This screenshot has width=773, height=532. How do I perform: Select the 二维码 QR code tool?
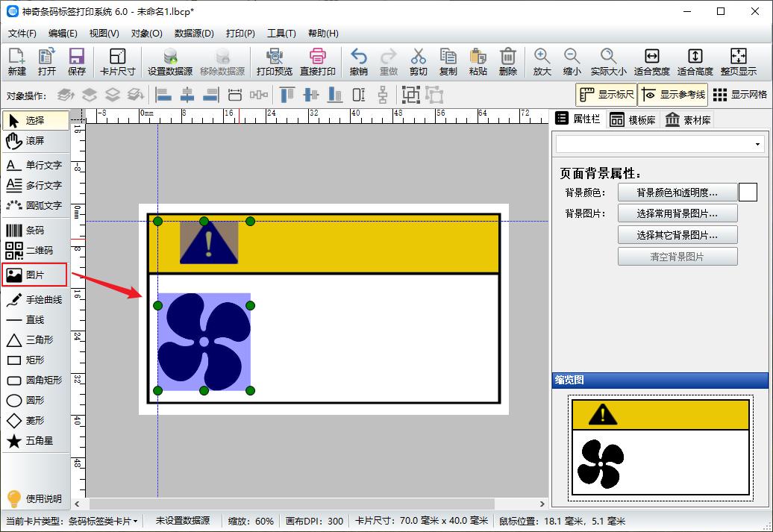pos(34,250)
